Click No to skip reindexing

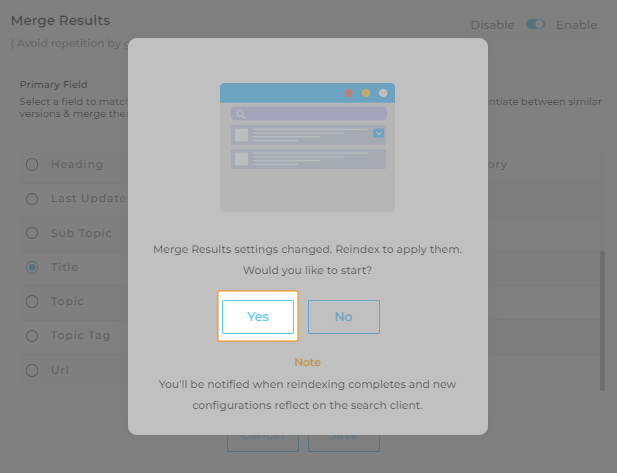point(344,316)
